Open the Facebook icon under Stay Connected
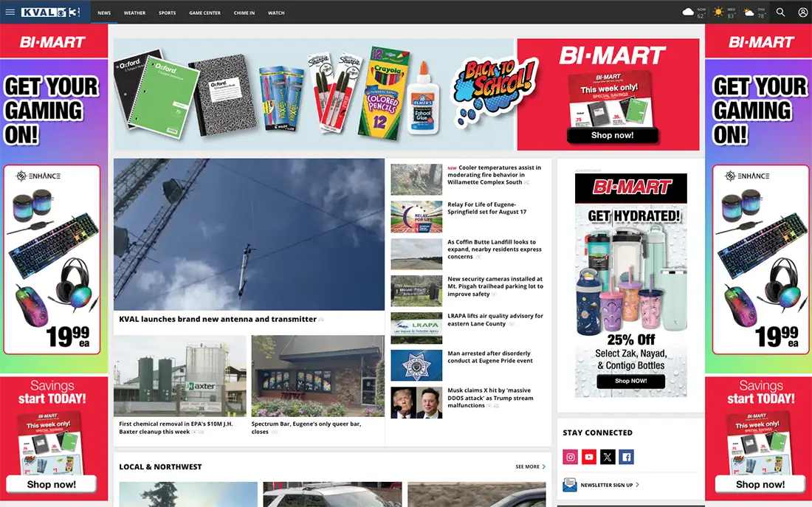Image resolution: width=812 pixels, height=507 pixels. pyautogui.click(x=626, y=457)
